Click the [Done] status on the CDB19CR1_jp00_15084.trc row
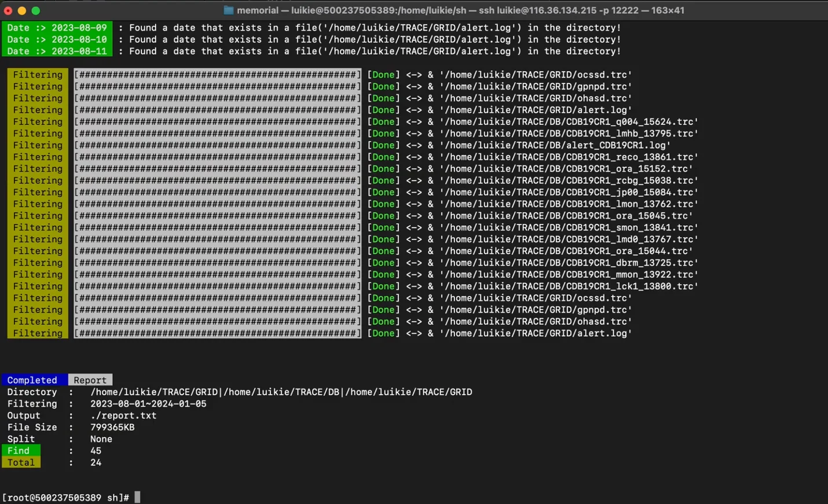This screenshot has width=828, height=504. 383,192
